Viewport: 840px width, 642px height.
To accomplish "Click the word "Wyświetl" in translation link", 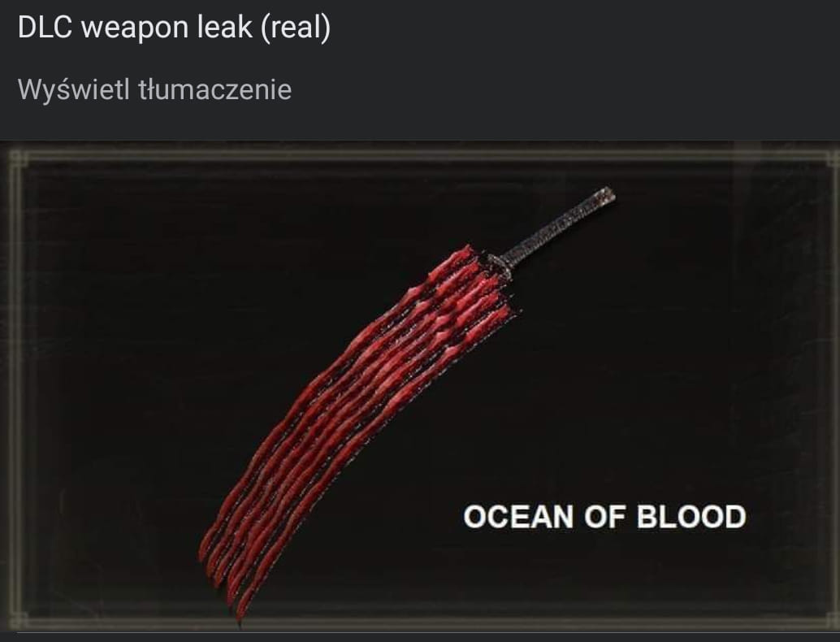I will click(x=73, y=90).
